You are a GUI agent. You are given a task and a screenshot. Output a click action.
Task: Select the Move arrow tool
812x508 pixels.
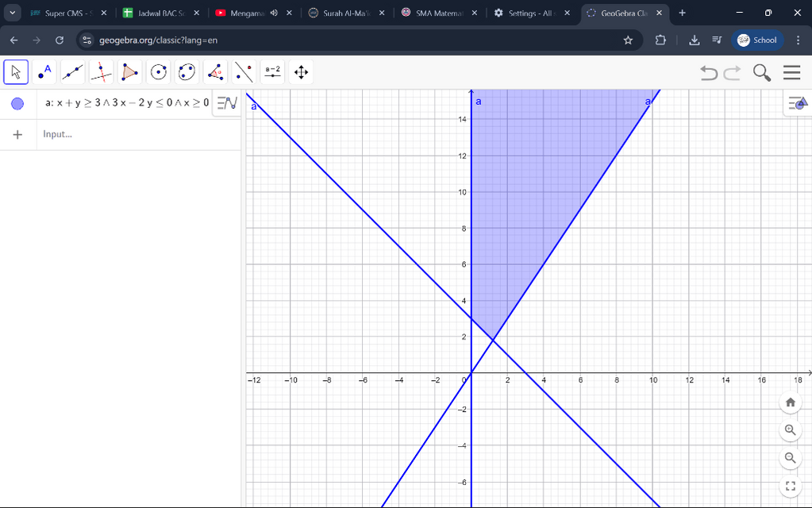click(x=16, y=72)
